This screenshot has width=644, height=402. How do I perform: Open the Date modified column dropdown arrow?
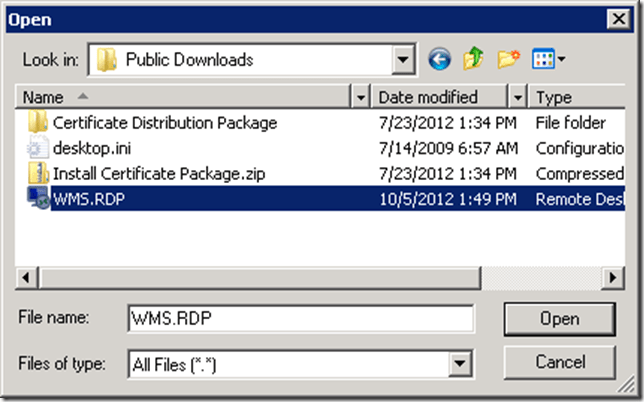pos(517,97)
